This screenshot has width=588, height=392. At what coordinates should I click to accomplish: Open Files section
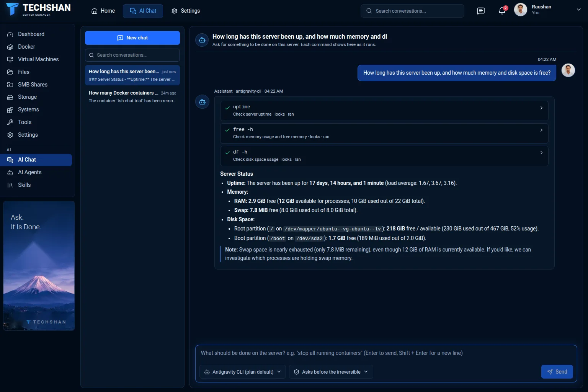pyautogui.click(x=37, y=72)
